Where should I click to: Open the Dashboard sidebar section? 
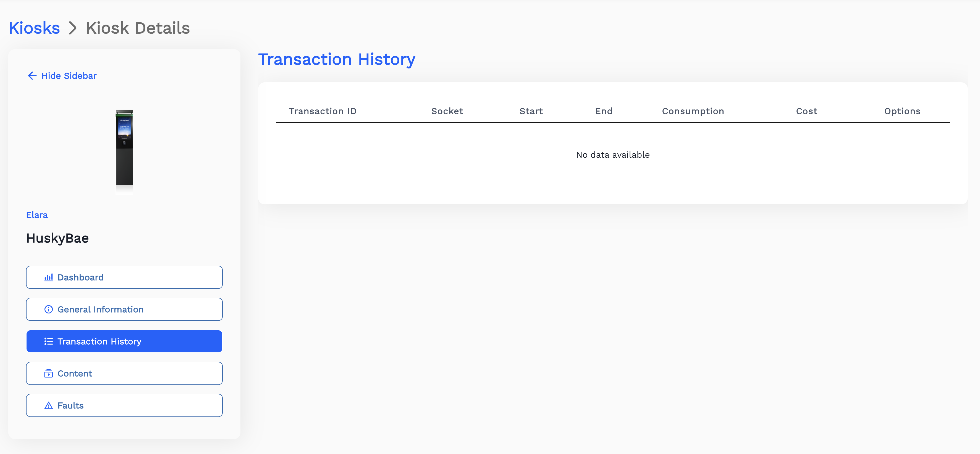click(124, 277)
